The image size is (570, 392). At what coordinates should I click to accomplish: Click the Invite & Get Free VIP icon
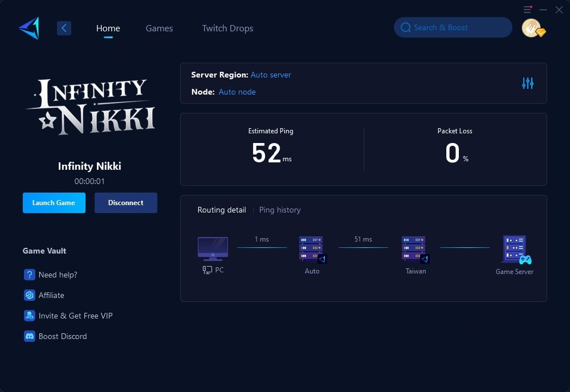30,316
